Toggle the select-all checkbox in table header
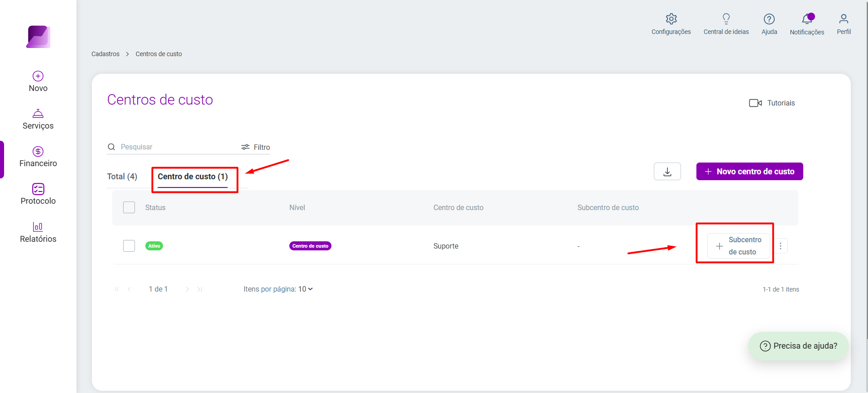Image resolution: width=868 pixels, height=393 pixels. [129, 207]
